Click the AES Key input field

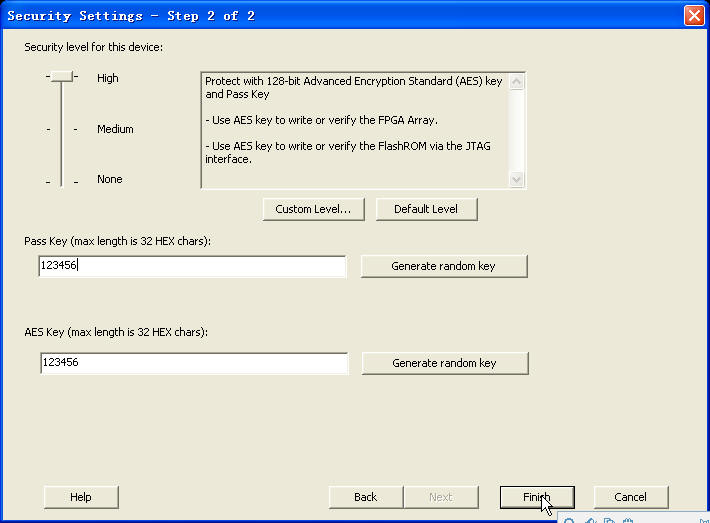194,363
